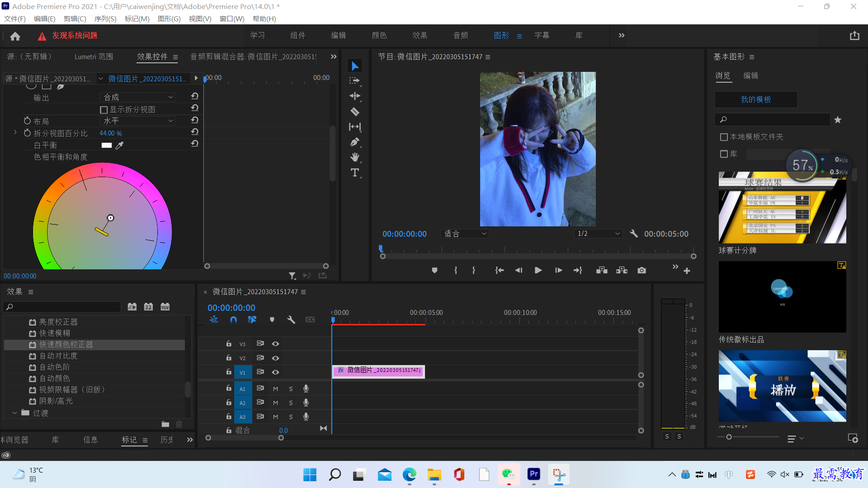Go to In point in Program monitor
The width and height of the screenshot is (868, 488).
(x=499, y=270)
